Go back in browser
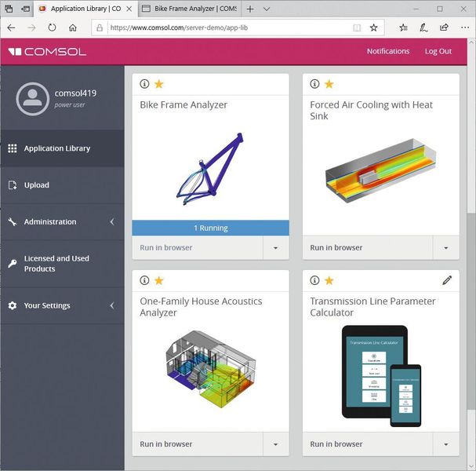This screenshot has height=471, width=476. tap(11, 28)
